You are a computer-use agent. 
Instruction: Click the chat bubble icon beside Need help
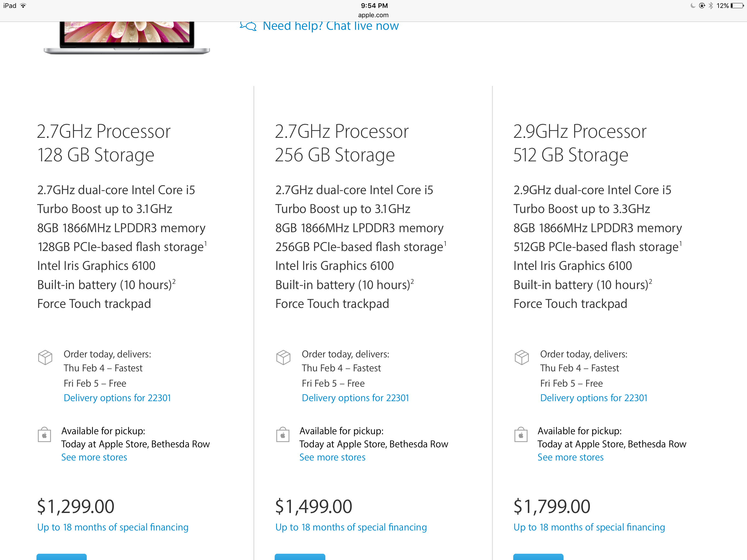point(248,26)
